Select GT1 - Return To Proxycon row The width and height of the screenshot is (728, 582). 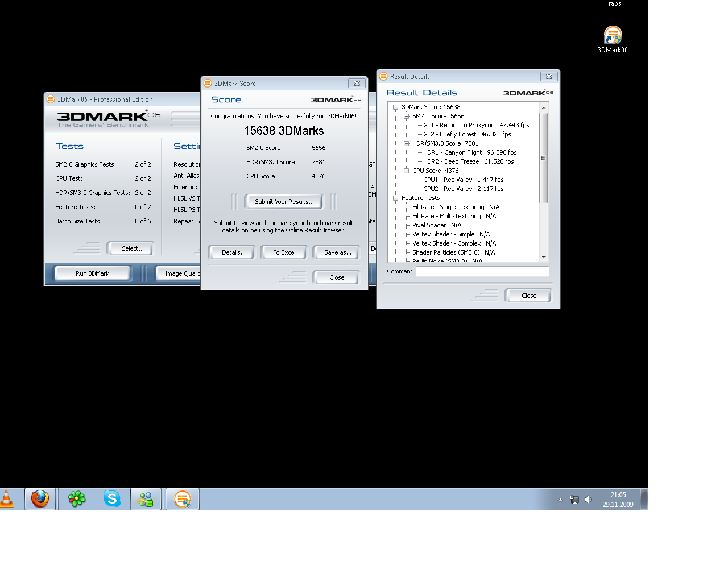[x=476, y=125]
